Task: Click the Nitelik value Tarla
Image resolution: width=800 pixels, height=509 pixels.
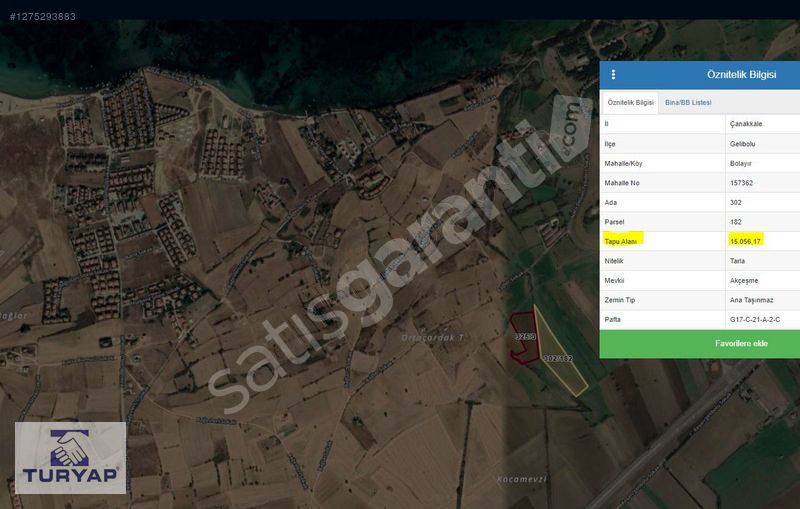Action: (x=737, y=261)
